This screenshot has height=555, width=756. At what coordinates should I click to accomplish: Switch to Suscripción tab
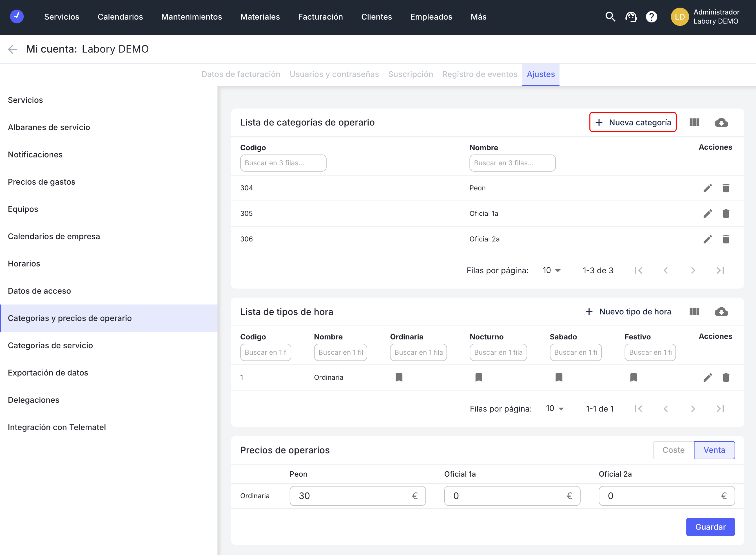point(410,74)
